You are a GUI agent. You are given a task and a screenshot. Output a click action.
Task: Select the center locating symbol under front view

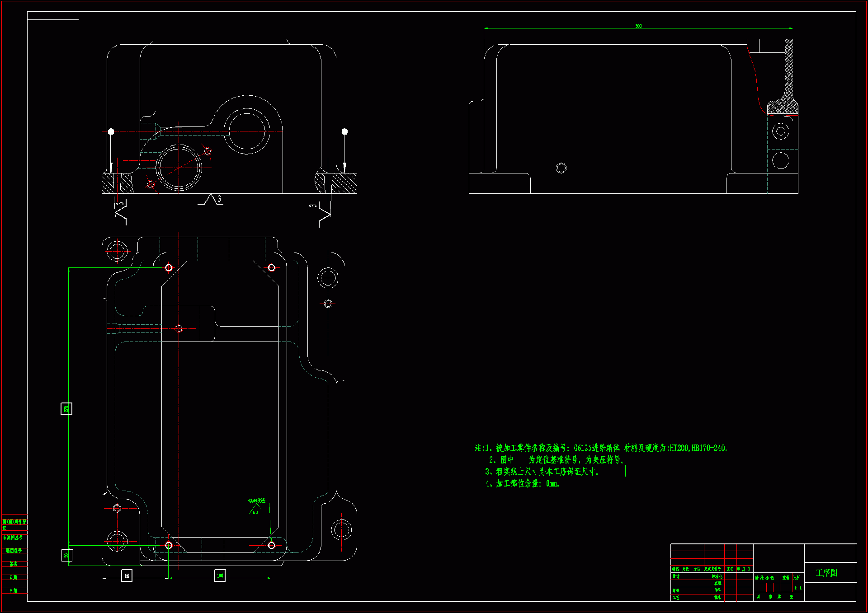click(x=211, y=199)
